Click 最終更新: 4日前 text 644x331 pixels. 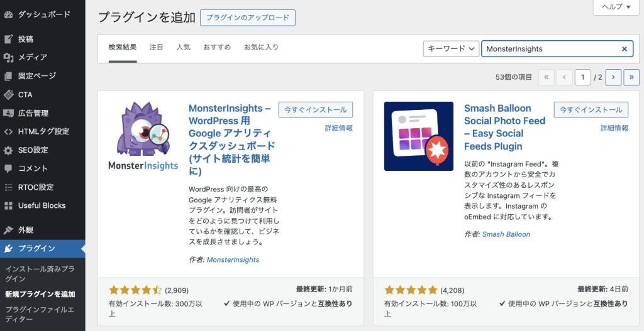602,289
